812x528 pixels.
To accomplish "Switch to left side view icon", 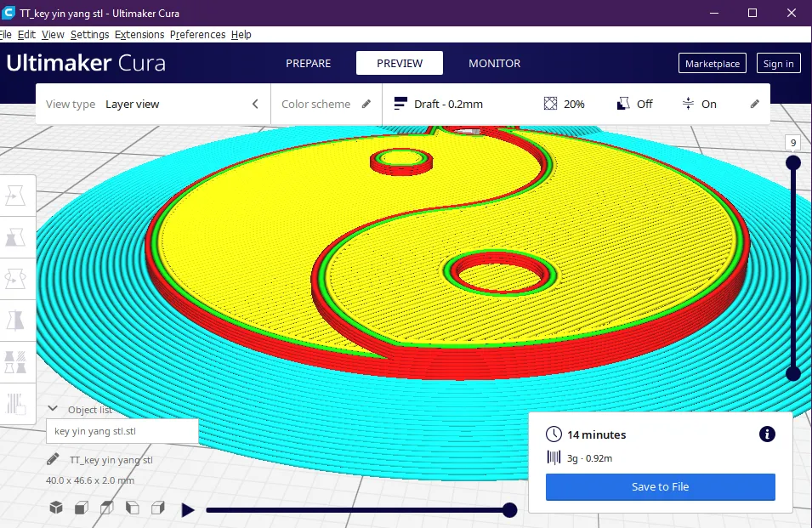I will [132, 508].
